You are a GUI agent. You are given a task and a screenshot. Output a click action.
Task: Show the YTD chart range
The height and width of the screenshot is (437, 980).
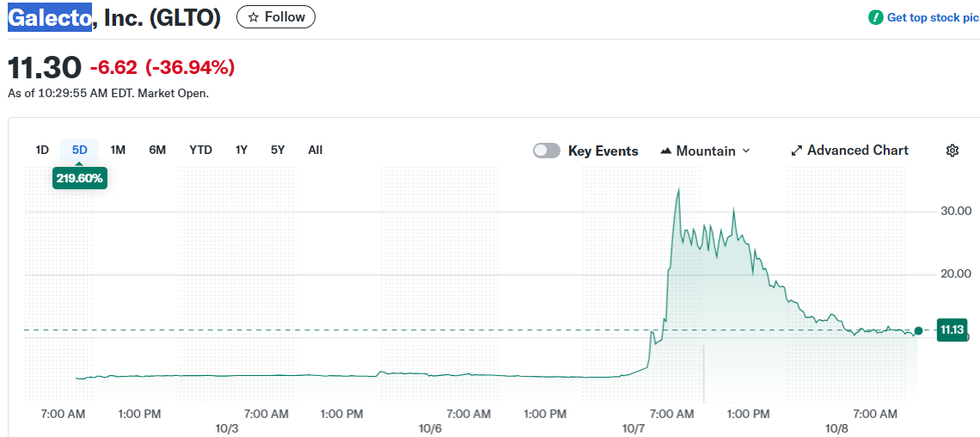(200, 150)
